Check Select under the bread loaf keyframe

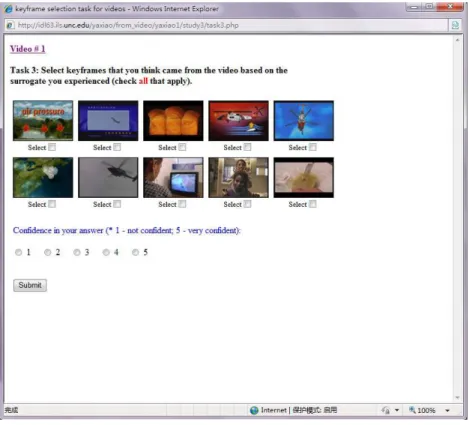(x=182, y=147)
